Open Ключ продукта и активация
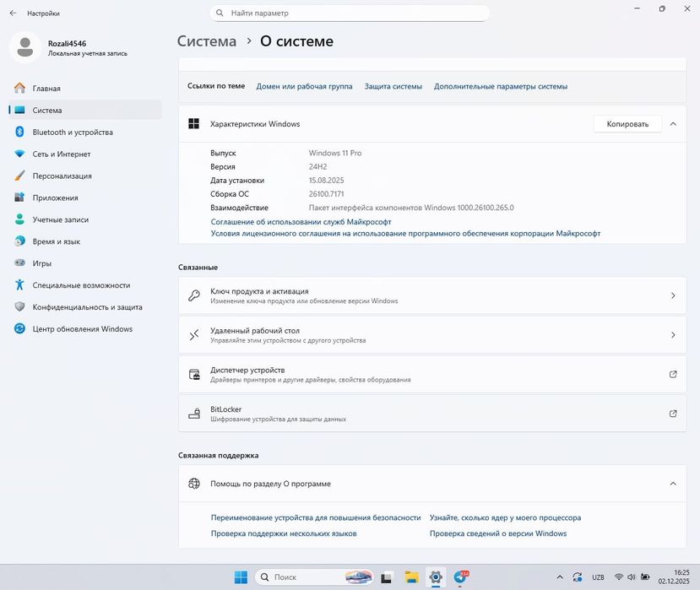 pyautogui.click(x=432, y=295)
